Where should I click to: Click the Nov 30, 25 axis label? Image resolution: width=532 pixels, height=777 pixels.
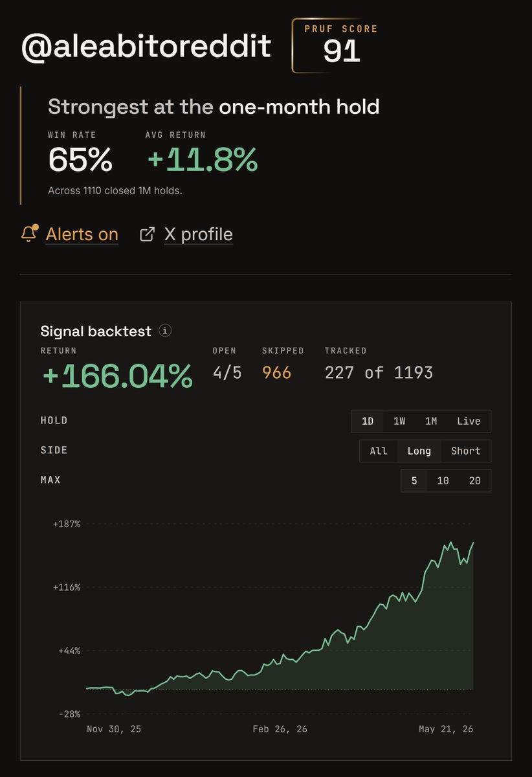[x=114, y=729]
